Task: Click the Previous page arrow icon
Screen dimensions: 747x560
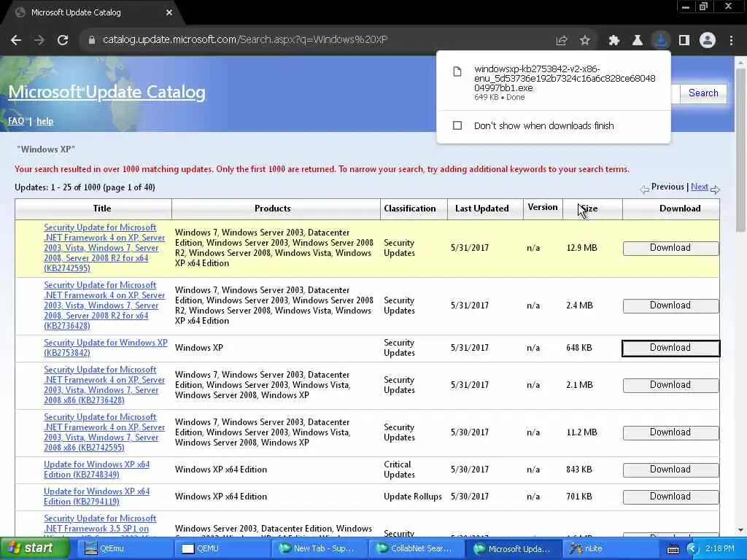Action: (645, 190)
